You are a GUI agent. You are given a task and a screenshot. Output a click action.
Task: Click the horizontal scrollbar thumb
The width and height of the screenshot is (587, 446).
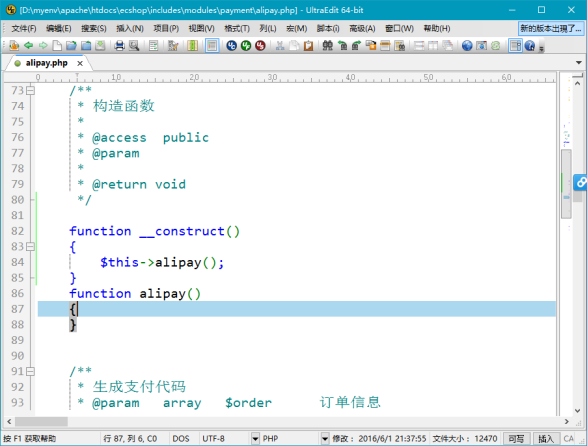click(x=41, y=422)
